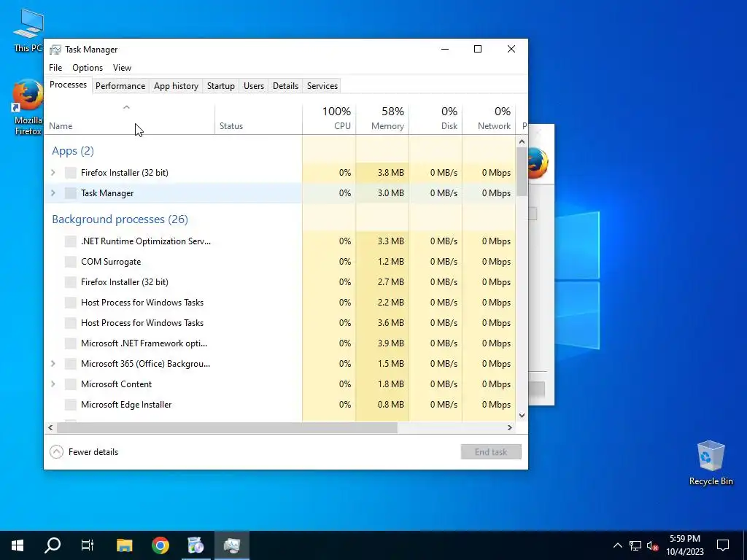Viewport: 747px width, 560px height.
Task: Click the COM Surrogate process icon
Action: pyautogui.click(x=71, y=262)
